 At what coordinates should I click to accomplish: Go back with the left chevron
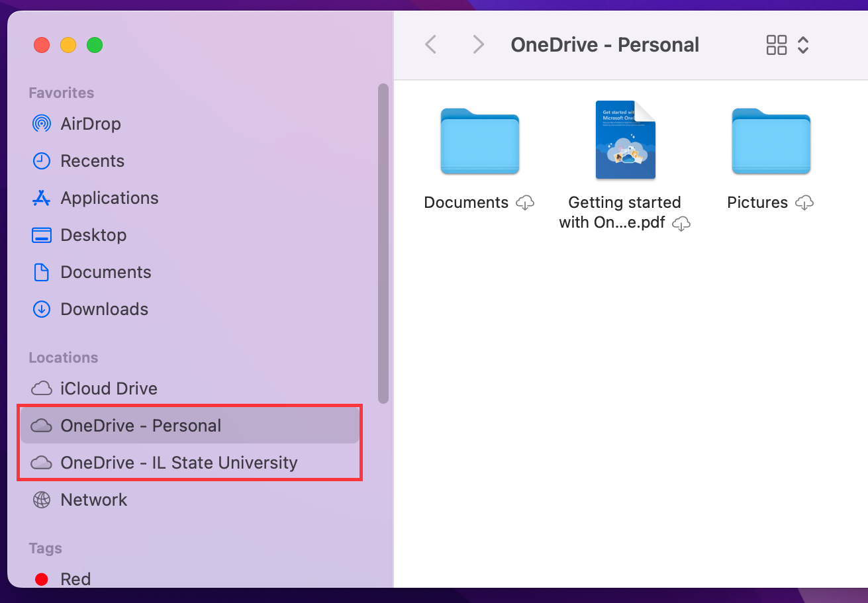431,45
